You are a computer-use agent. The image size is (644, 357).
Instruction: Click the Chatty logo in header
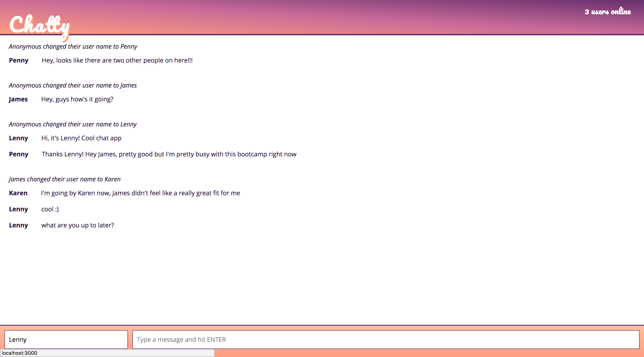pos(40,25)
